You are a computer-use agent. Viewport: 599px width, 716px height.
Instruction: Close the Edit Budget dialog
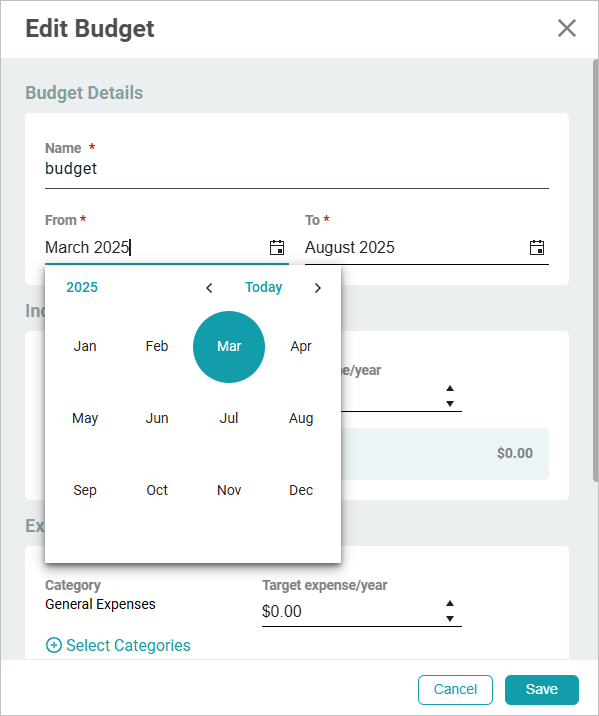[567, 28]
